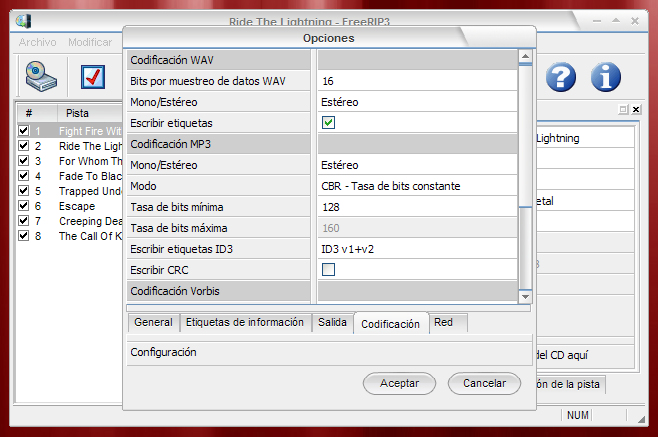Click the Pista column header
658x437 pixels.
pyautogui.click(x=90, y=113)
